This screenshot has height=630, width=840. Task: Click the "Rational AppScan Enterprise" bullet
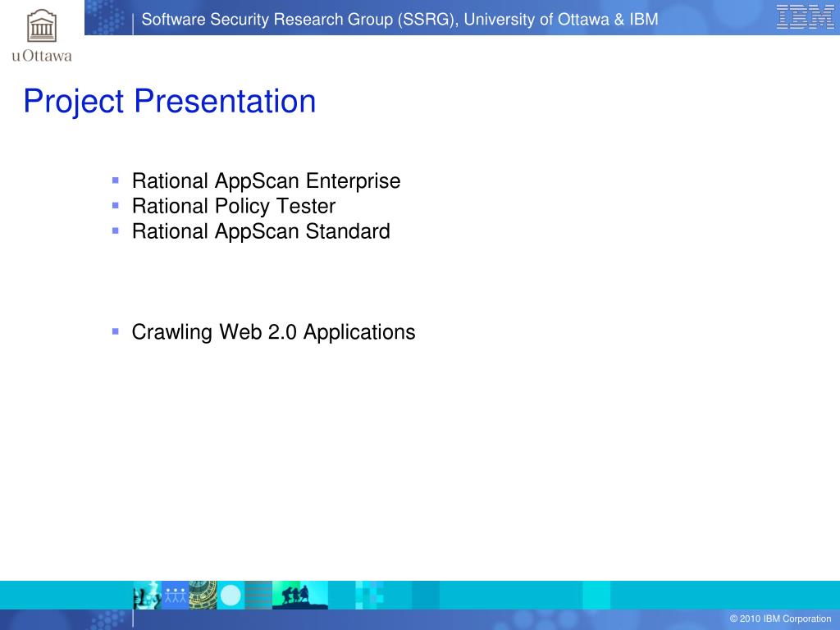[x=267, y=181]
